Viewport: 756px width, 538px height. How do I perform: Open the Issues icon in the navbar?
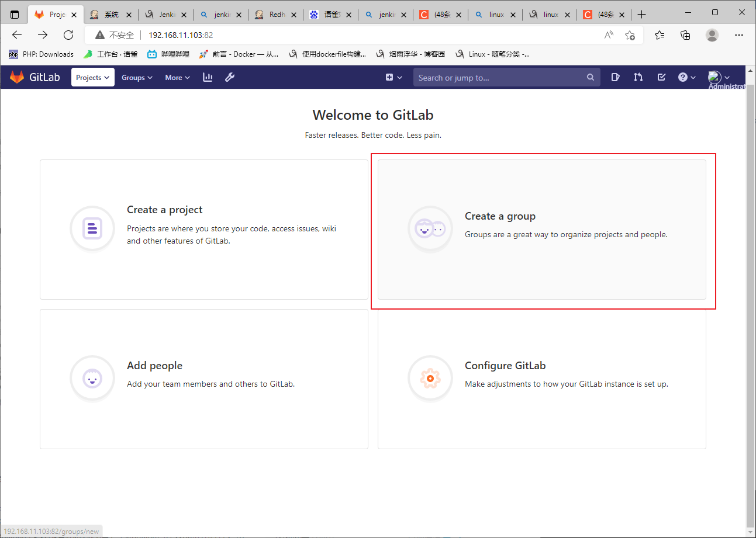point(615,77)
